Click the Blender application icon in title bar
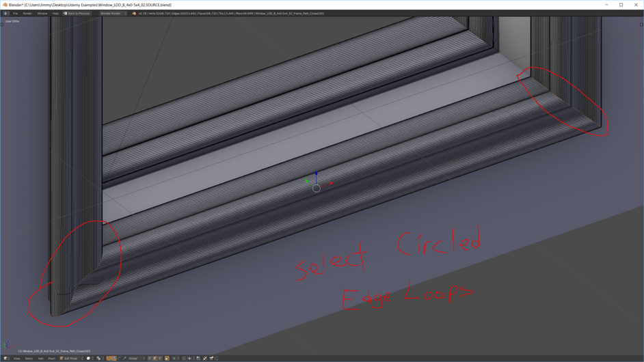Image resolution: width=644 pixels, height=362 pixels. point(5,5)
